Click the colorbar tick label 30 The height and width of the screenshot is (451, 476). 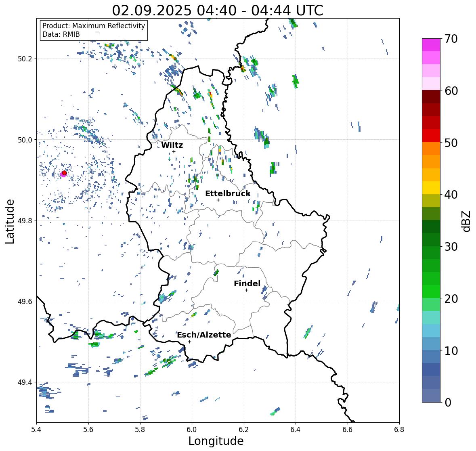pyautogui.click(x=451, y=246)
